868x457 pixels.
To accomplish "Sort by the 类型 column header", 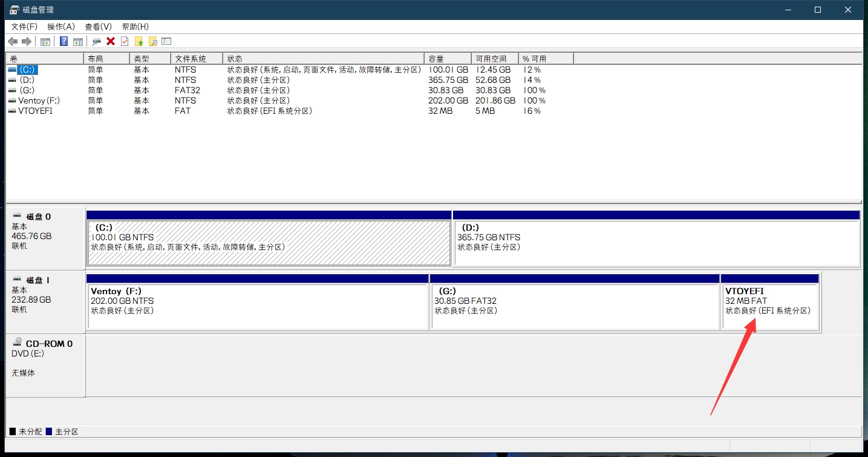I will [x=150, y=59].
